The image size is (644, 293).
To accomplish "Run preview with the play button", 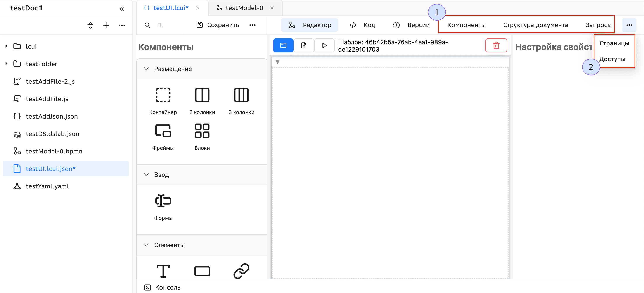I will (x=324, y=45).
